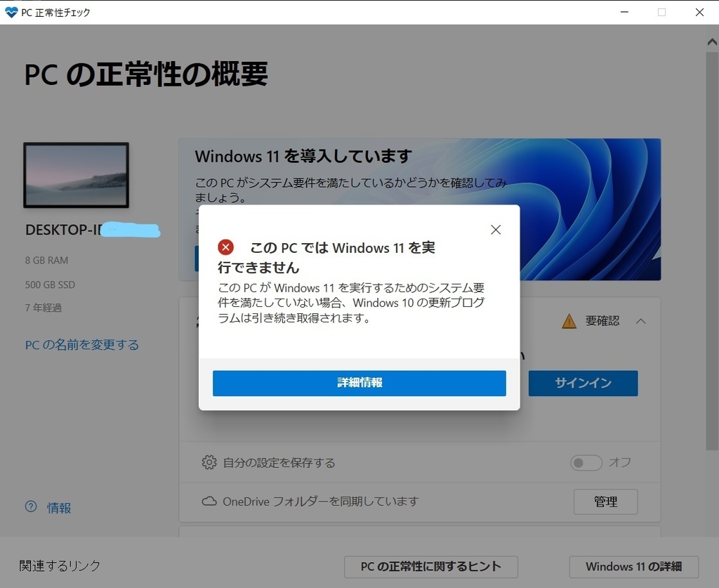The width and height of the screenshot is (719, 588).
Task: Click the 500 GB SSD text
Action: [50, 285]
